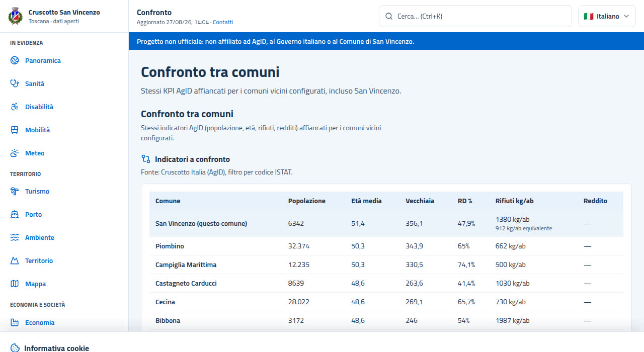Click the Sanità stethoscope icon
644x352 pixels.
(x=15, y=84)
